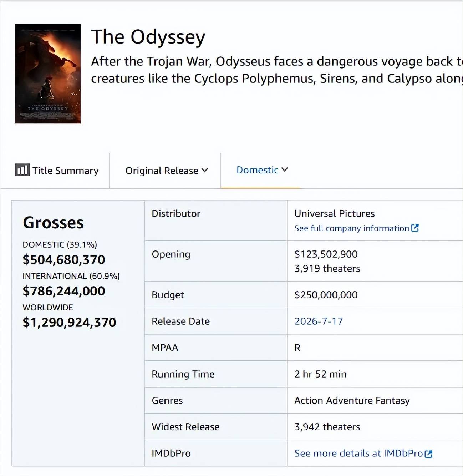
Task: Click the international gross $786,244,000 figure
Action: pos(64,291)
